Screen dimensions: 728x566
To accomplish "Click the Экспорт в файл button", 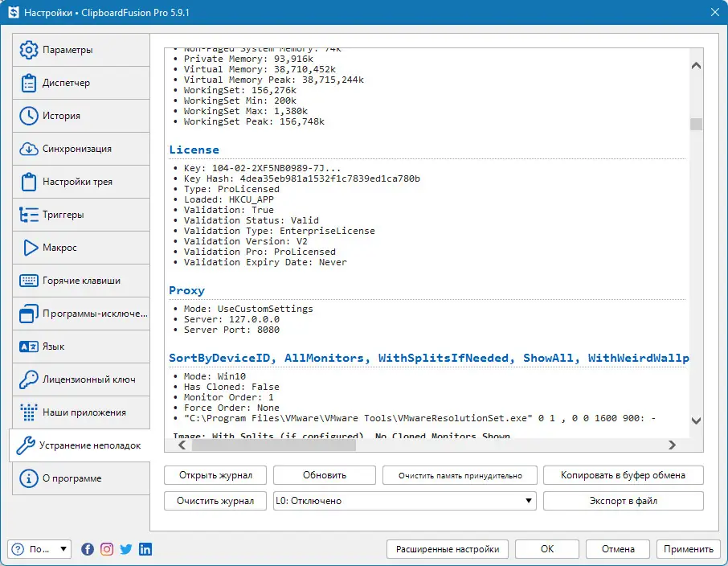I will coord(623,501).
